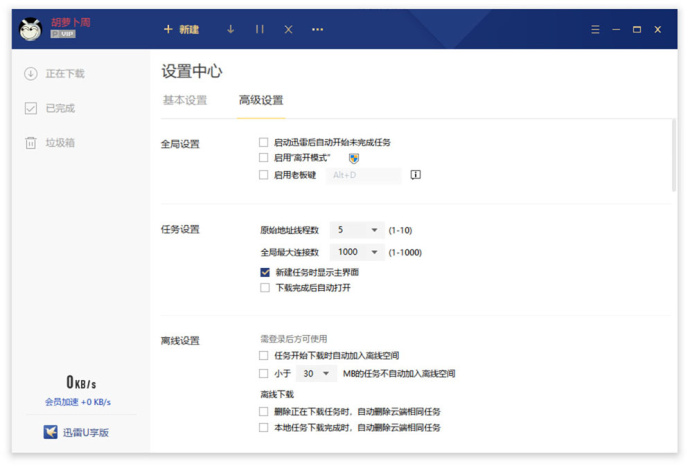Delete task with the toolbar X icon
690x468 pixels.
point(288,29)
